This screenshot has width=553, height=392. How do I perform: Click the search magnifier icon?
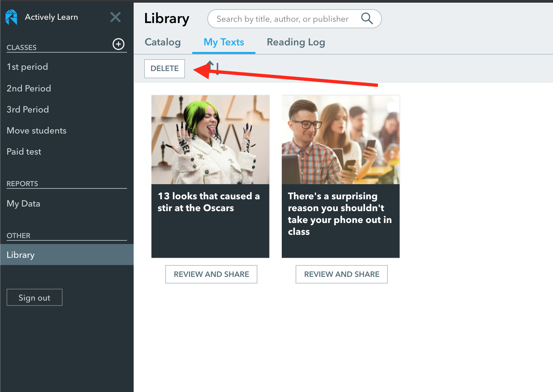367,19
